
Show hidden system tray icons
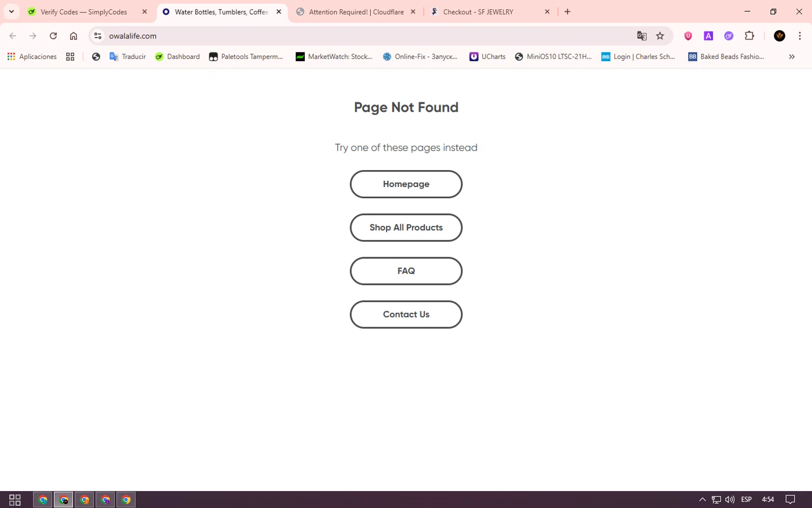(702, 499)
